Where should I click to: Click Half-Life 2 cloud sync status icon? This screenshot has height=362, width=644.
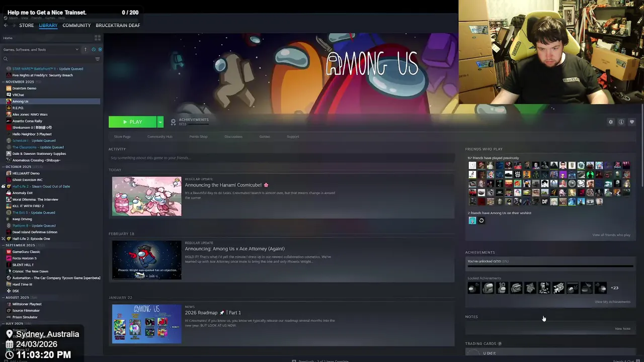tap(3, 186)
